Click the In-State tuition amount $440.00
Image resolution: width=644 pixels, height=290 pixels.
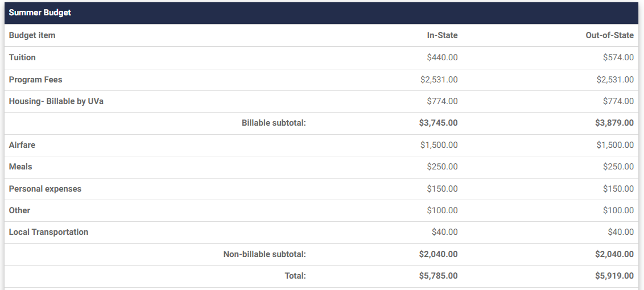click(442, 57)
